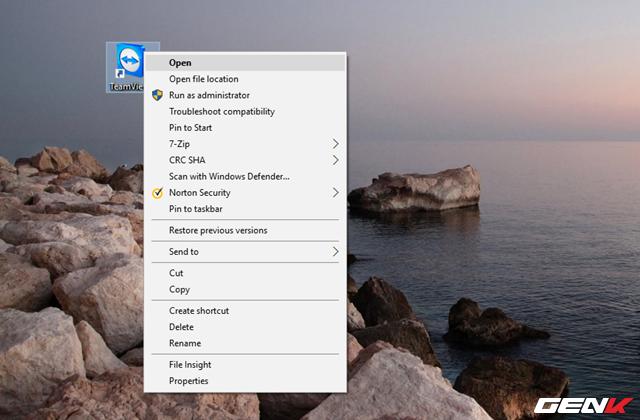The height and width of the screenshot is (420, 640).
Task: Expand the CRC SHA submenu arrow
Action: click(x=336, y=160)
